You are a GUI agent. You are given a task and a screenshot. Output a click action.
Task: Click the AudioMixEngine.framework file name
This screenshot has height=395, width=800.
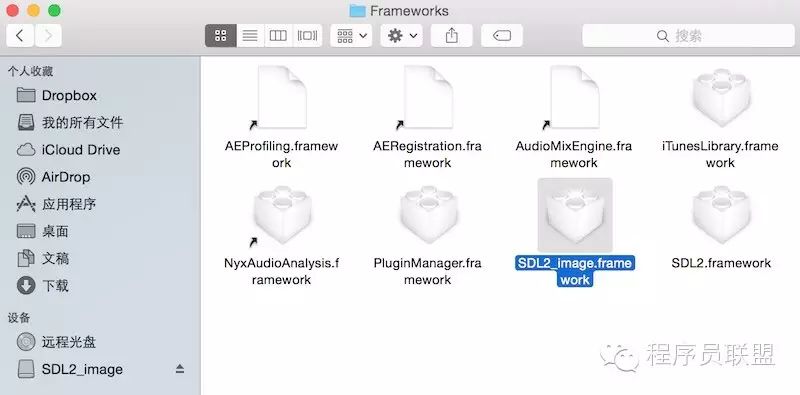(x=574, y=154)
